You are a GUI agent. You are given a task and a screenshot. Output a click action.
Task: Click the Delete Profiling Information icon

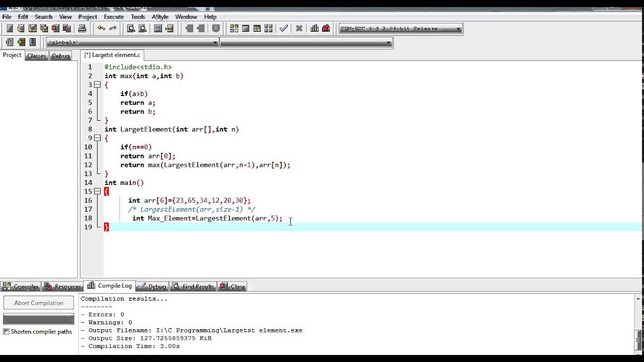pos(326,29)
